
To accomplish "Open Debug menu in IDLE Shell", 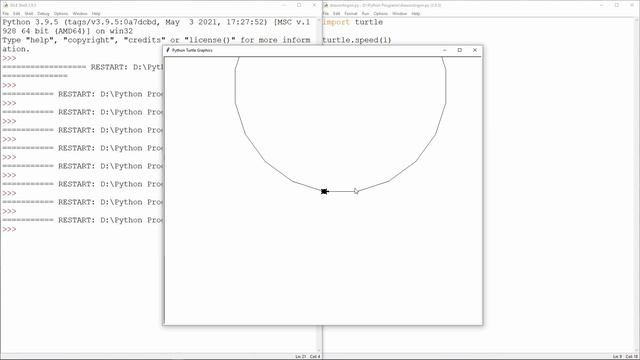I will point(43,13).
